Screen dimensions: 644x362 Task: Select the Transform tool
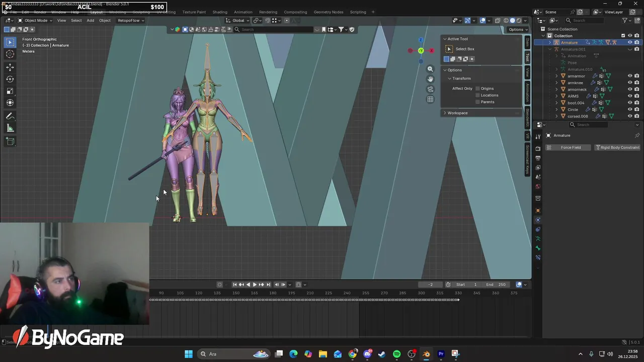10,103
